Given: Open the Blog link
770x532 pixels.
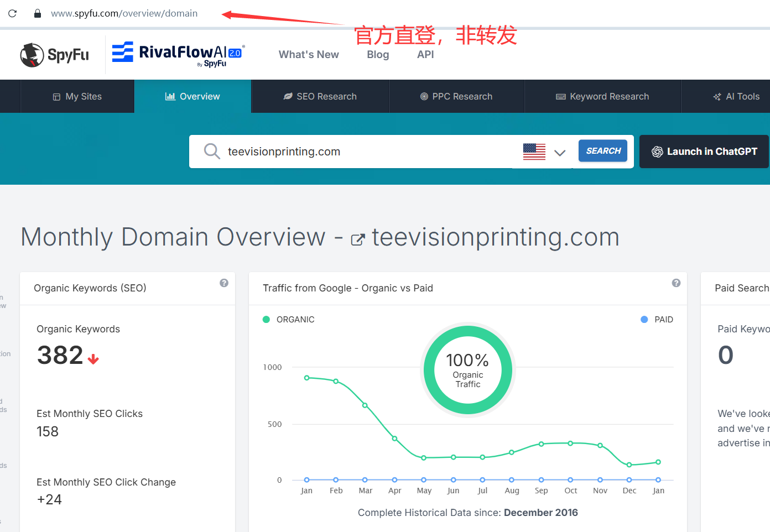Looking at the screenshot, I should [x=378, y=54].
